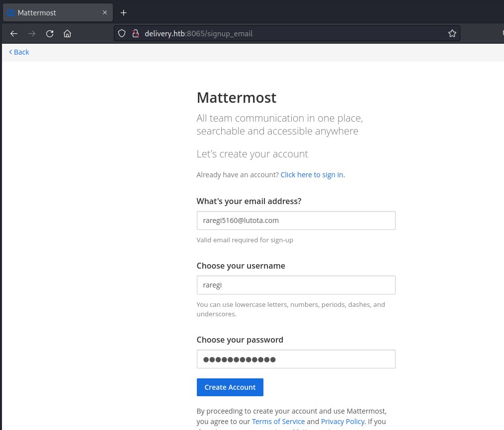Click the "Click here to sign in" link
Screen dimensions: 504x430
[x=312, y=175]
